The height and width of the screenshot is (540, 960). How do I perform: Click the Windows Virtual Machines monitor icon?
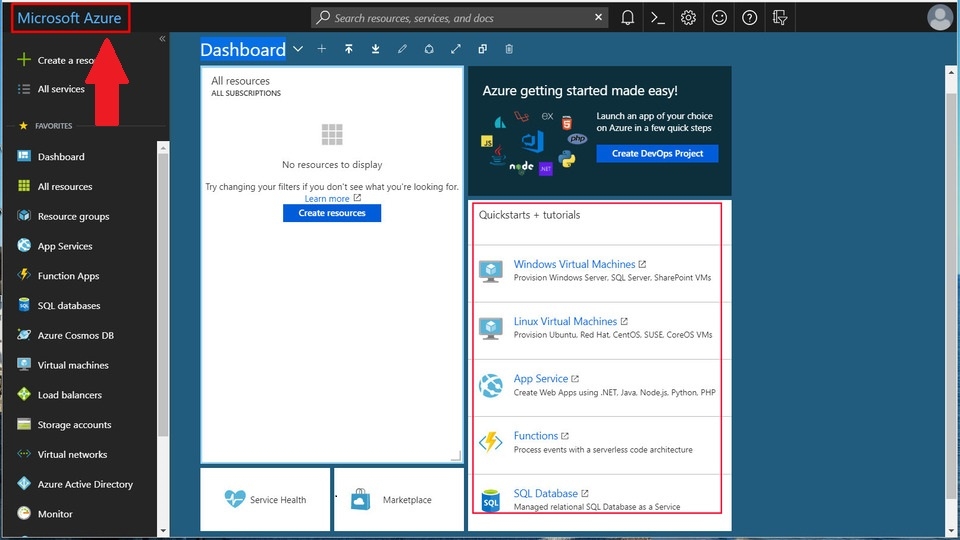click(x=490, y=271)
